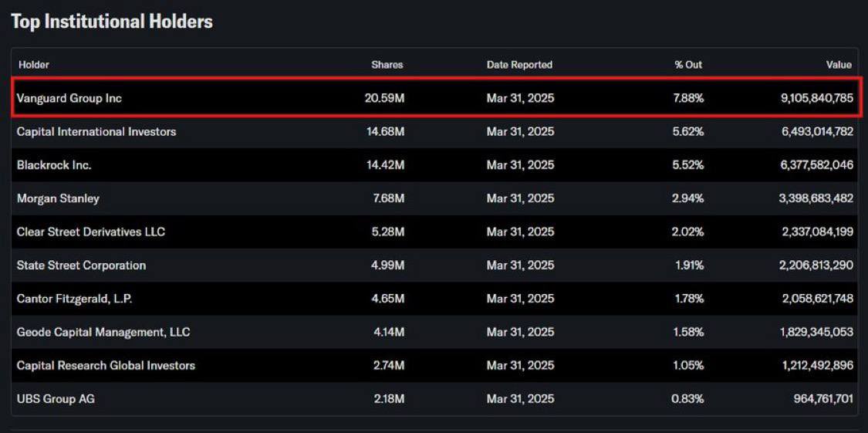Screen dimensions: 868x433
Task: Click the 1.91% out value
Action: click(x=690, y=266)
